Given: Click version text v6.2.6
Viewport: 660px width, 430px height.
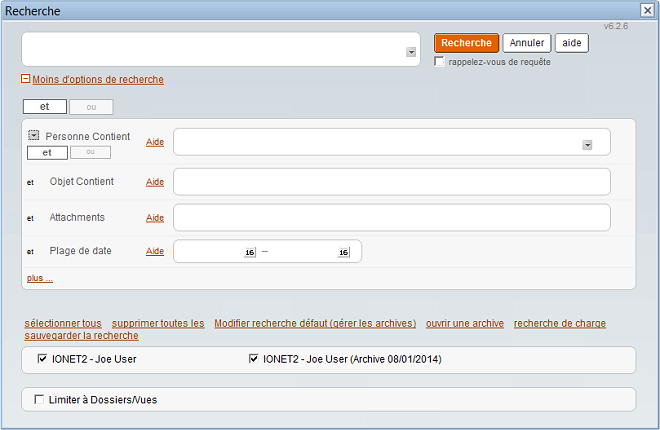Looking at the screenshot, I should pos(616,26).
